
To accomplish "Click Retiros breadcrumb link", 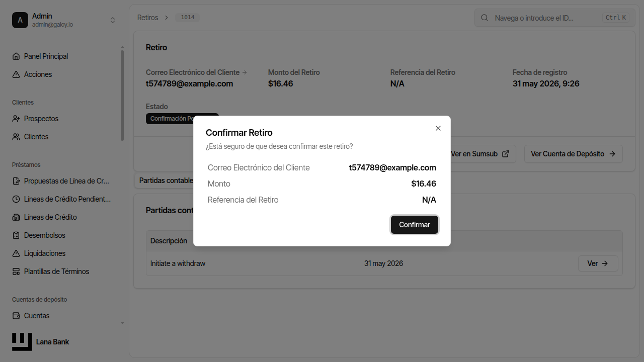I will (147, 18).
